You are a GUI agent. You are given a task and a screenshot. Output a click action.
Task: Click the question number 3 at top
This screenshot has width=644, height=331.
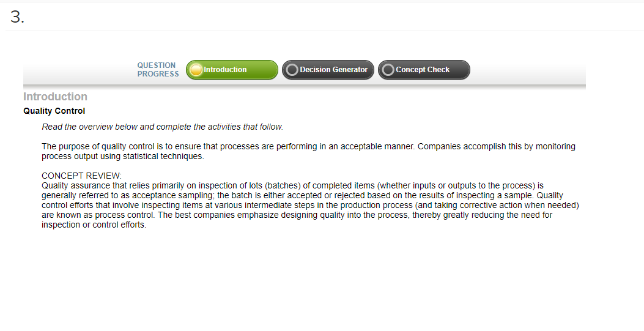pos(17,17)
